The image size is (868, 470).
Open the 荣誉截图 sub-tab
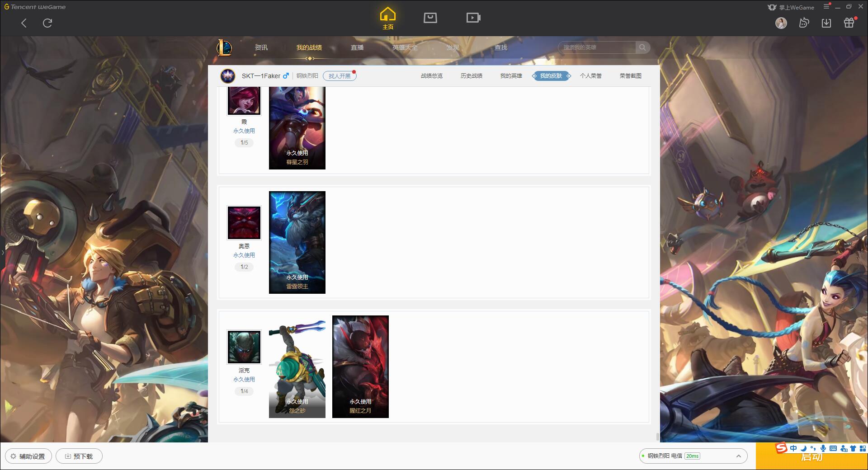point(631,76)
